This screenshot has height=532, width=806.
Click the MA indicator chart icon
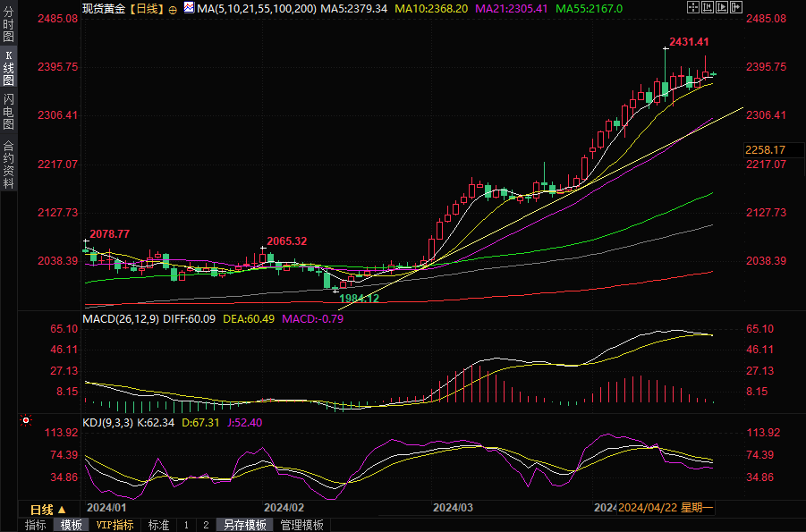pyautogui.click(x=189, y=8)
